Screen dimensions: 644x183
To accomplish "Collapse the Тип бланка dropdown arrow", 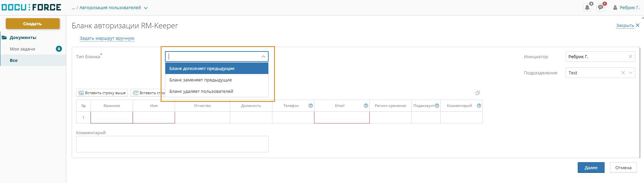I will [264, 57].
